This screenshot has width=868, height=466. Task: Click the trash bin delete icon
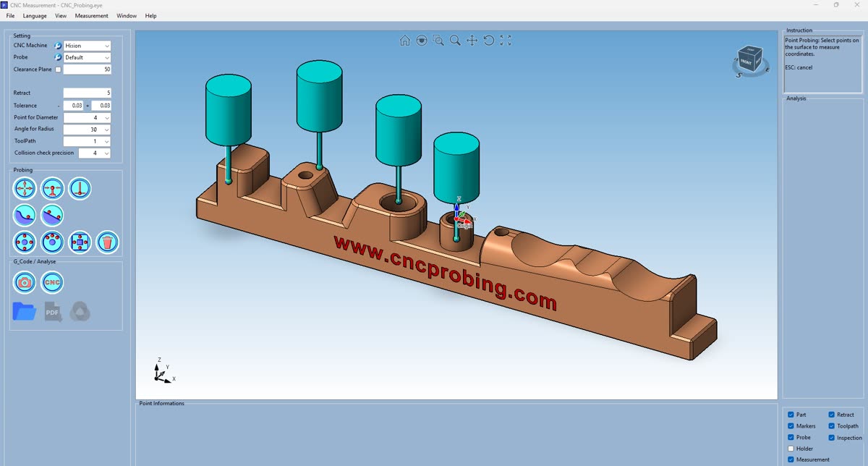[107, 242]
